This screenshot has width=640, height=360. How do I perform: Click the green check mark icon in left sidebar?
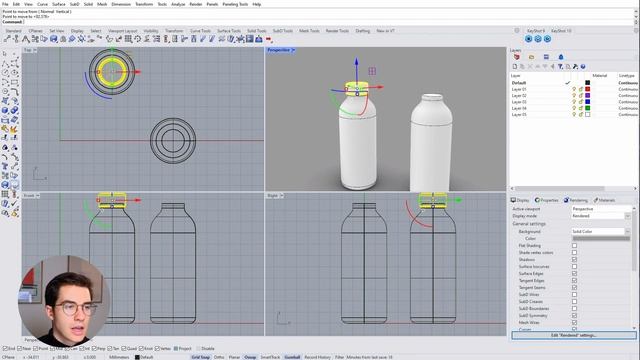point(15,203)
